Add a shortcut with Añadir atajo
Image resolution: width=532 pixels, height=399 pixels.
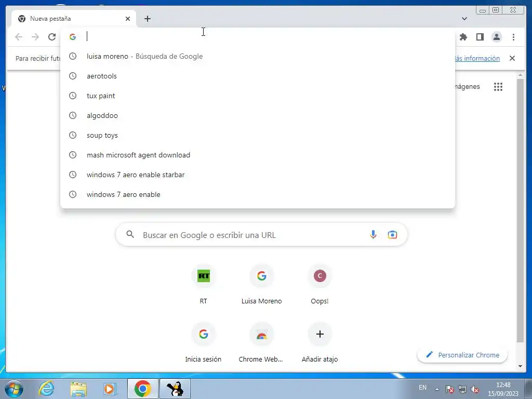point(320,343)
